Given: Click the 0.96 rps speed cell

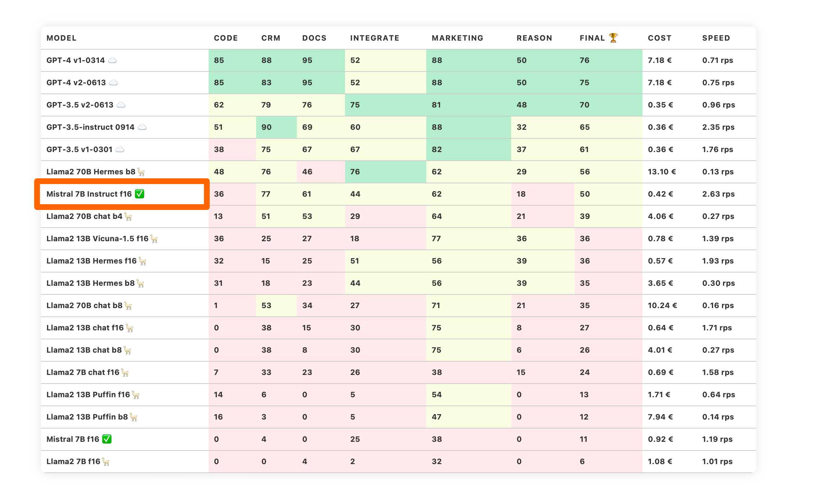Looking at the screenshot, I should [x=719, y=105].
